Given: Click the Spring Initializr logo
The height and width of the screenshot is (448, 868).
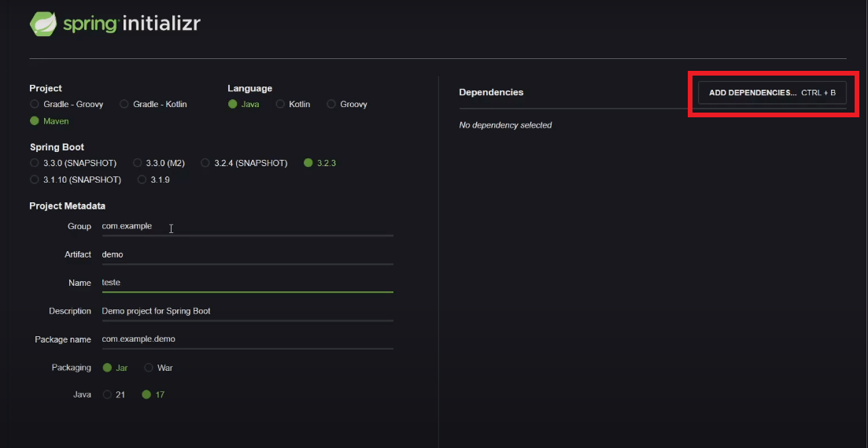Looking at the screenshot, I should pos(115,24).
